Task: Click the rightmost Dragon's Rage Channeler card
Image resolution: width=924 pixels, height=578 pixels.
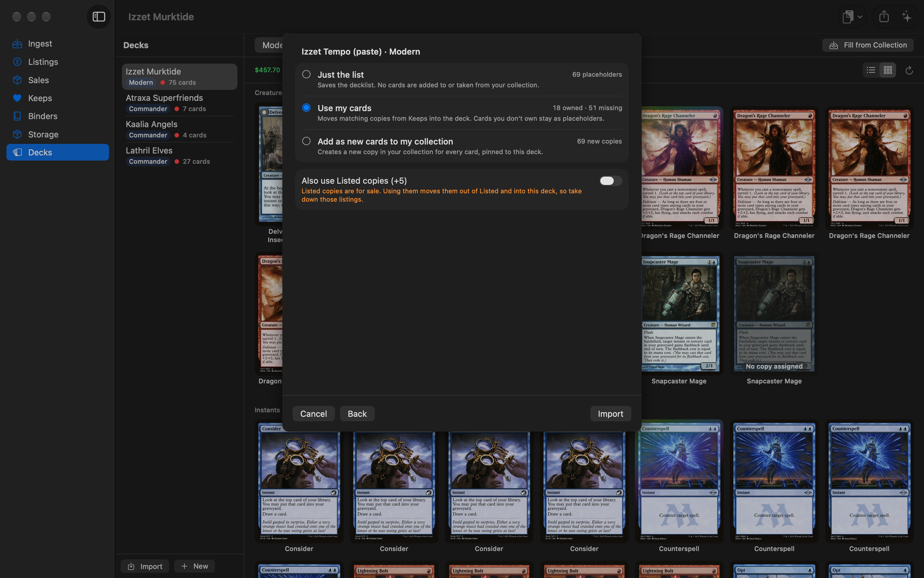Action: click(869, 168)
